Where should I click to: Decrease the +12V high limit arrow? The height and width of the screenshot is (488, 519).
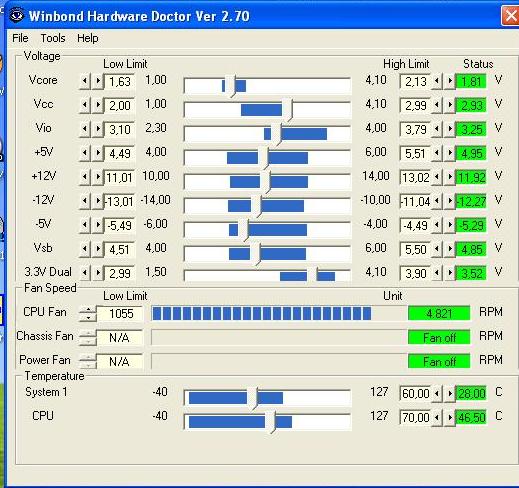[436, 177]
